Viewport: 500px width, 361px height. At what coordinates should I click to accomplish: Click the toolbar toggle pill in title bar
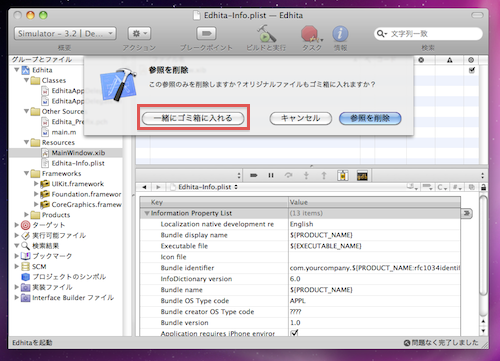coord(477,15)
